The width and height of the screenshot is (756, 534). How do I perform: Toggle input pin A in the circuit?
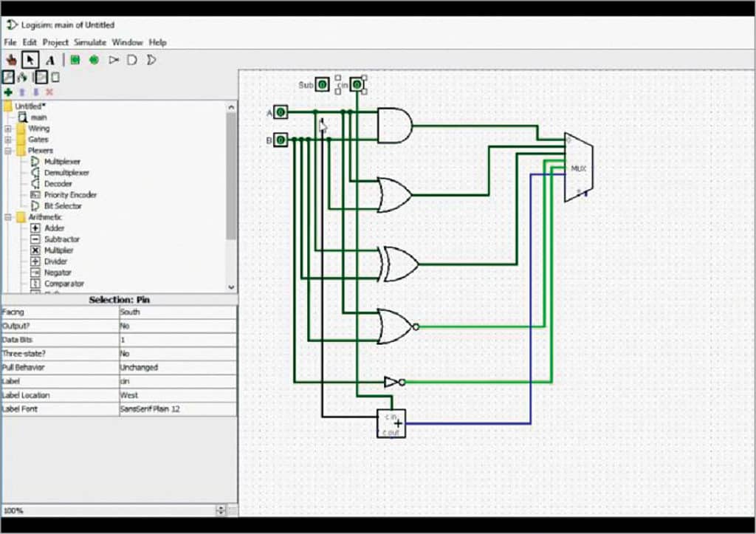[281, 112]
